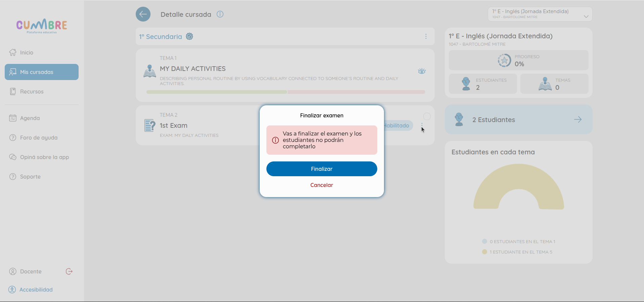Click the warning text about finishing the exam
Viewport: 644px width, 302px height.
coord(322,140)
